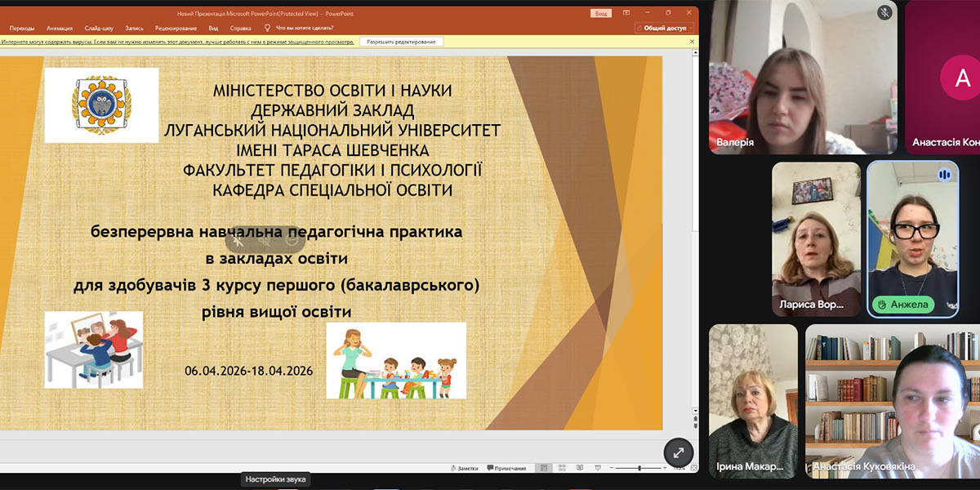This screenshot has width=980, height=490.
Task: Click muted microphone icon on Валерія's tile
Action: coord(884,12)
